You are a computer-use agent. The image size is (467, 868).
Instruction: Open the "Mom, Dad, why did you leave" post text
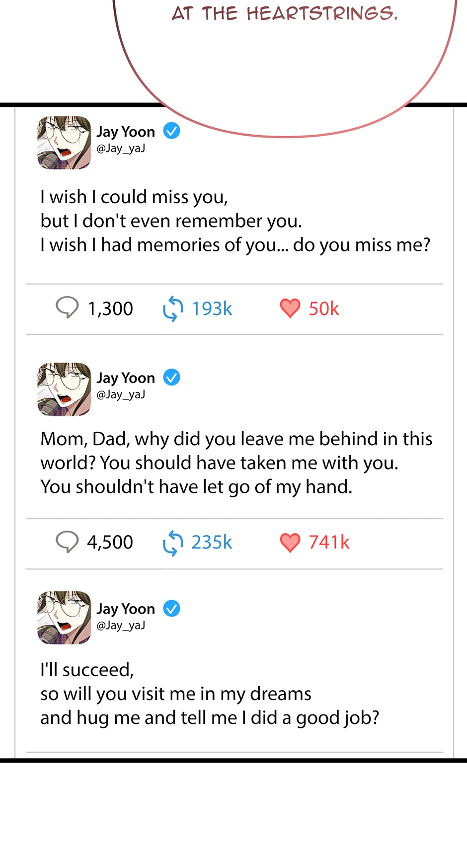[236, 463]
